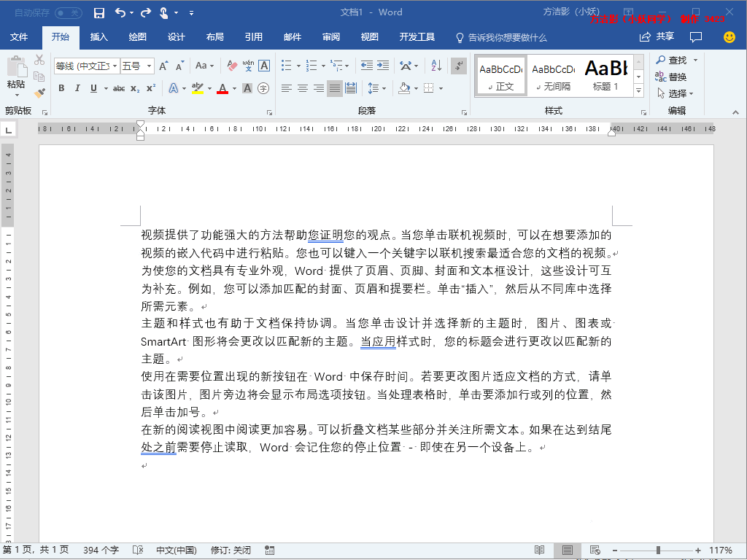The image size is (747, 560).
Task: Click the tab selector at ruler corner
Action: click(x=9, y=130)
